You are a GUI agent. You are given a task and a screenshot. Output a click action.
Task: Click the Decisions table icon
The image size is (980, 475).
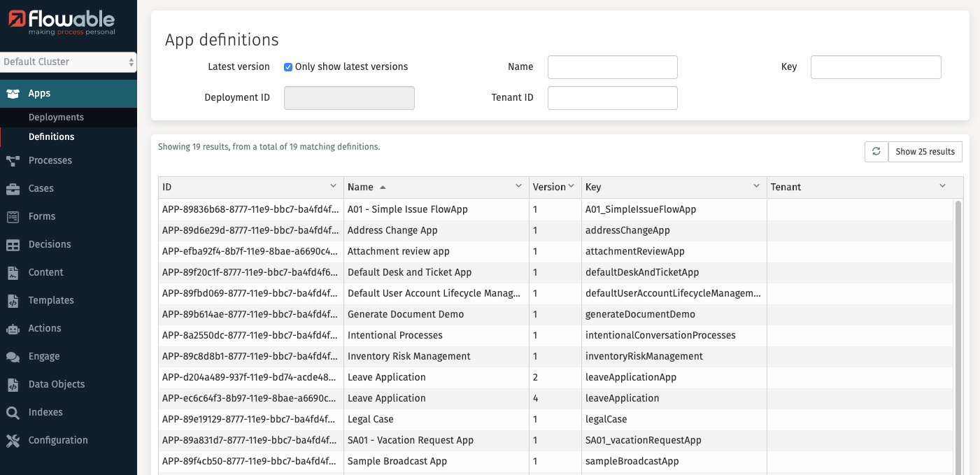click(13, 245)
